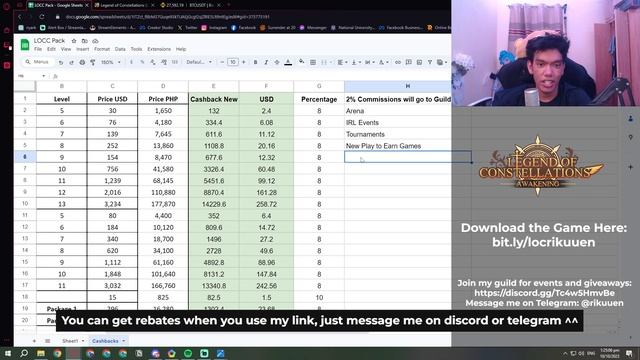This screenshot has height=360, width=640.
Task: Open the Cashbacks tab dropdown arrow
Action: pyautogui.click(x=124, y=341)
